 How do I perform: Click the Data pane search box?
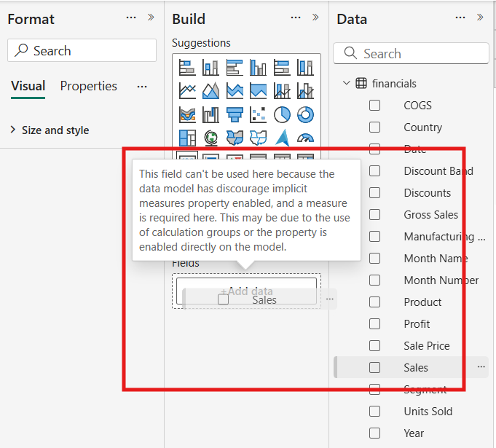click(411, 53)
